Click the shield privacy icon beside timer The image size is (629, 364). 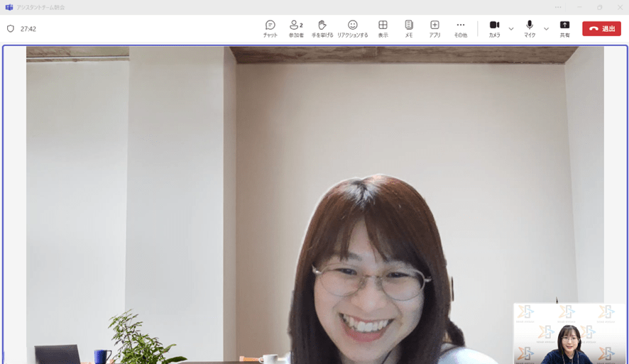[11, 28]
